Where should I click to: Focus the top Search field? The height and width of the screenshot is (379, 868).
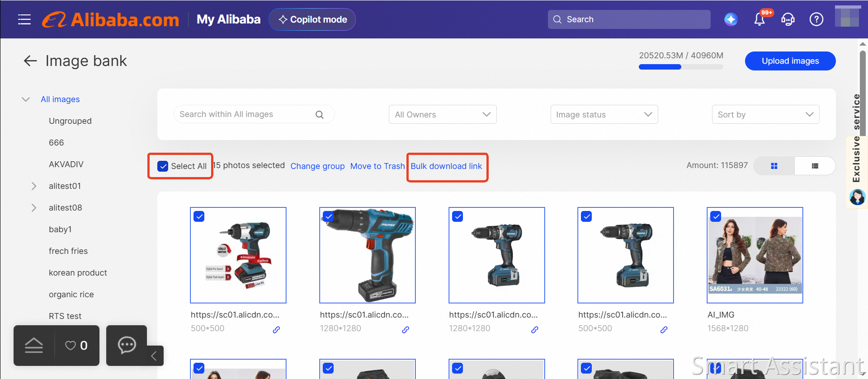point(629,19)
